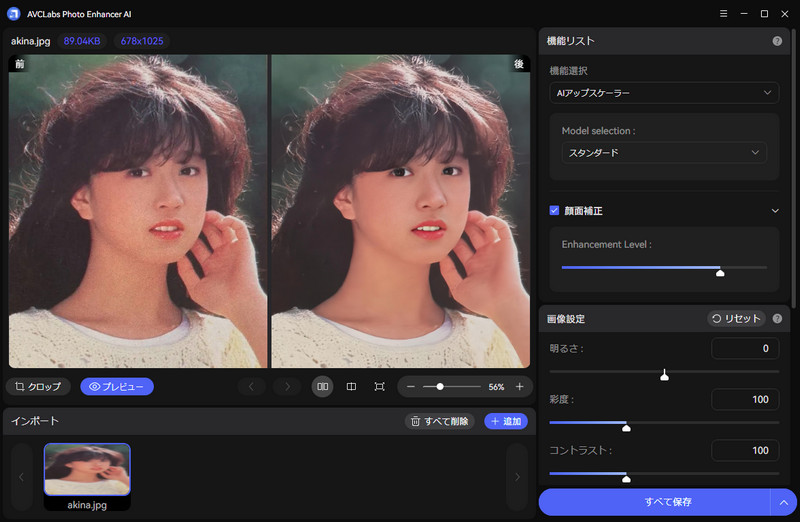This screenshot has height=522, width=800.
Task: Adjust the Enhancement Level slider
Action: pyautogui.click(x=664, y=268)
